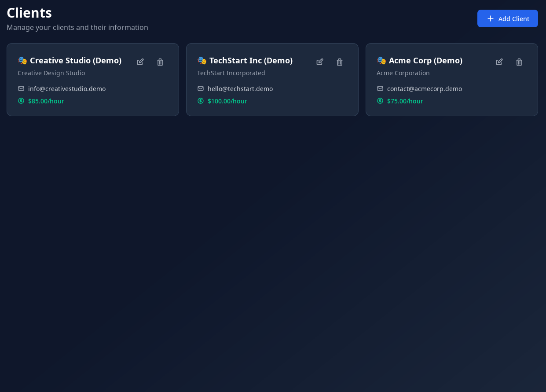Click the envelope icon on Acme Corp card
The image size is (546, 392).
380,88
